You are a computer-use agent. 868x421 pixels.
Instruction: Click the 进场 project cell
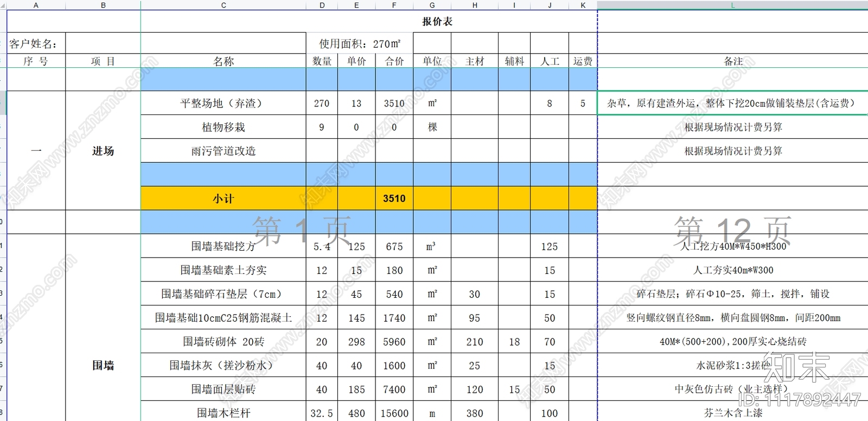click(103, 151)
